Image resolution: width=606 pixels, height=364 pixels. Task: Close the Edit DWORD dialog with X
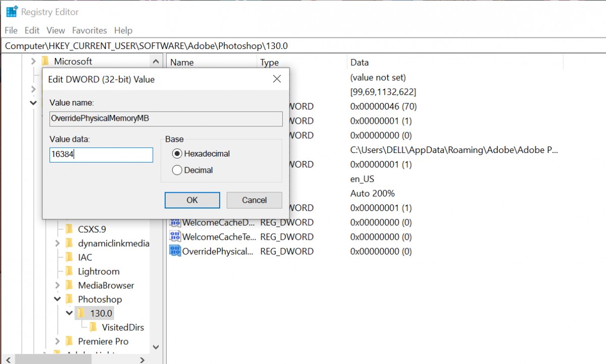(x=277, y=79)
